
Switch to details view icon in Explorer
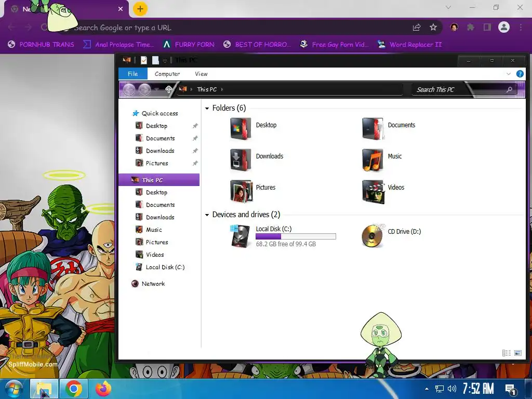[506, 353]
